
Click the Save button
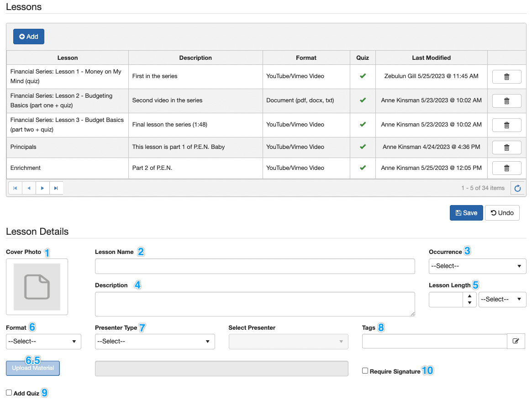[466, 213]
